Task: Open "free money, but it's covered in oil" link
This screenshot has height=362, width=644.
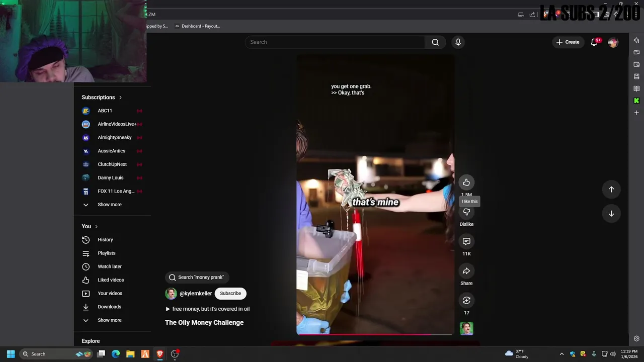Action: pyautogui.click(x=207, y=309)
